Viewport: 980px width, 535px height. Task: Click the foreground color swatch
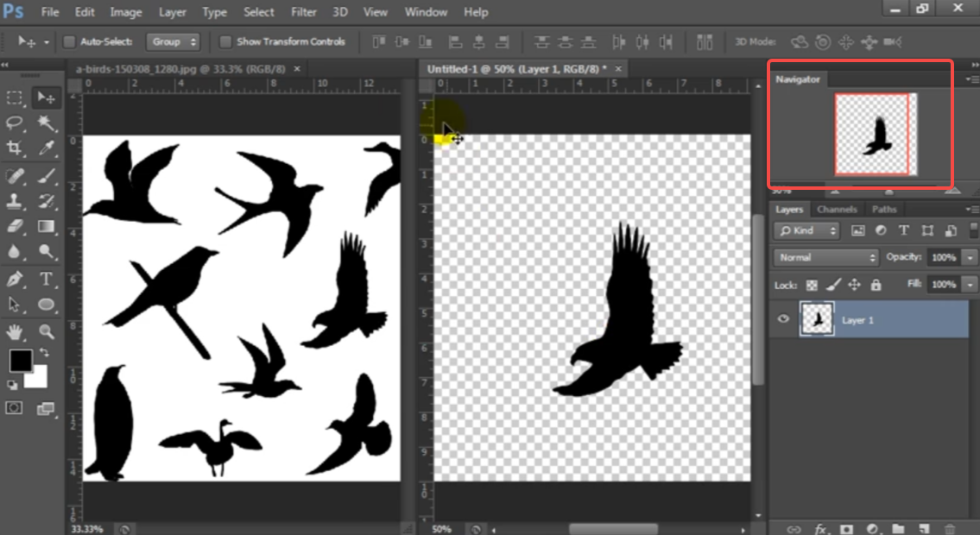(21, 358)
